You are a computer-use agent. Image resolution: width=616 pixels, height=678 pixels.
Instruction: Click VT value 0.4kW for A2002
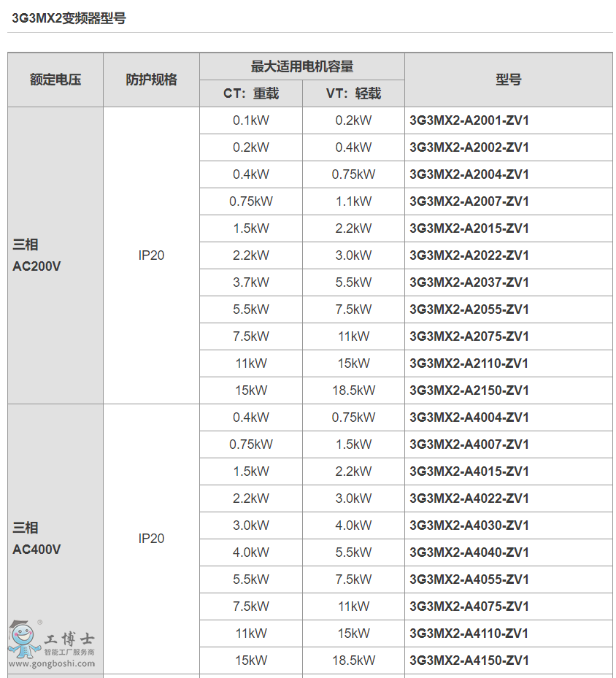point(353,147)
